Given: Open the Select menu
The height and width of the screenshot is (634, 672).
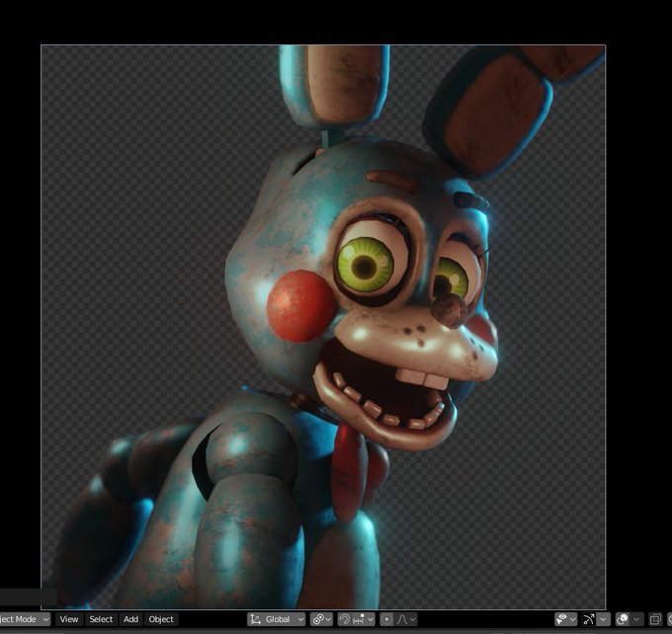Looking at the screenshot, I should [101, 619].
